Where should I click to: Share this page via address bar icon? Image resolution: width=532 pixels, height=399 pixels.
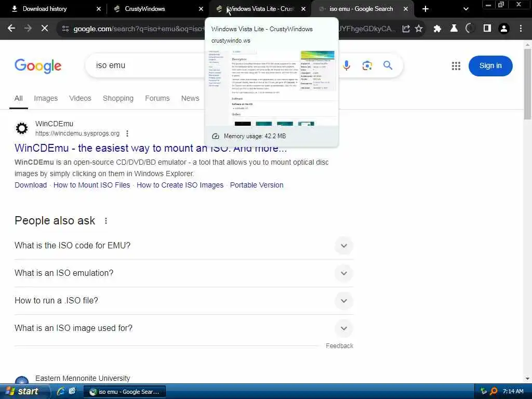(406, 29)
